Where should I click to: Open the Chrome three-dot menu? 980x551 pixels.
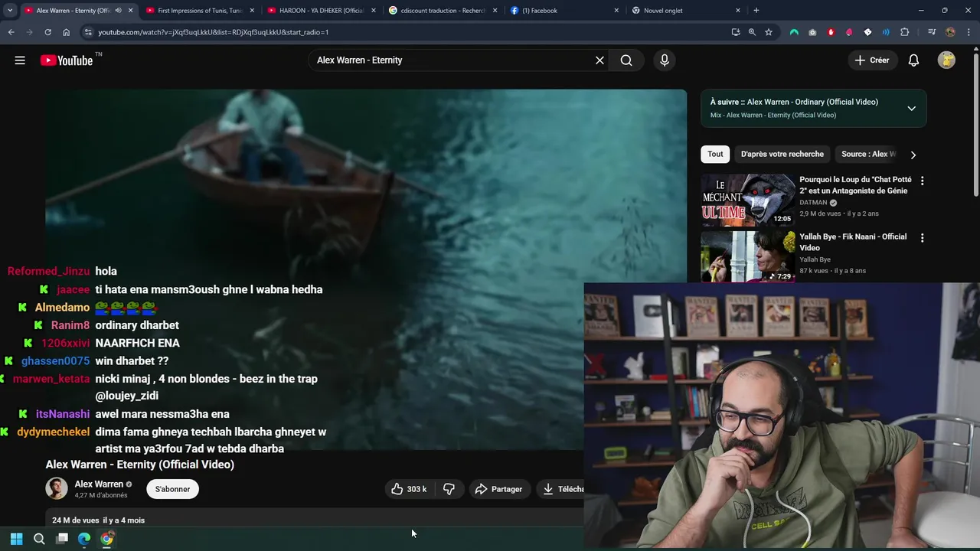tap(969, 32)
